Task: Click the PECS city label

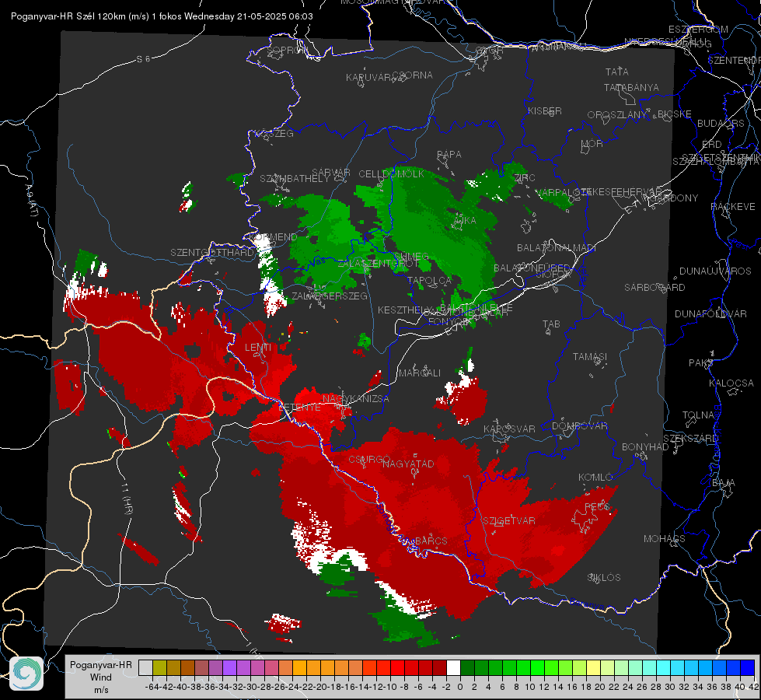Action: 597,506
